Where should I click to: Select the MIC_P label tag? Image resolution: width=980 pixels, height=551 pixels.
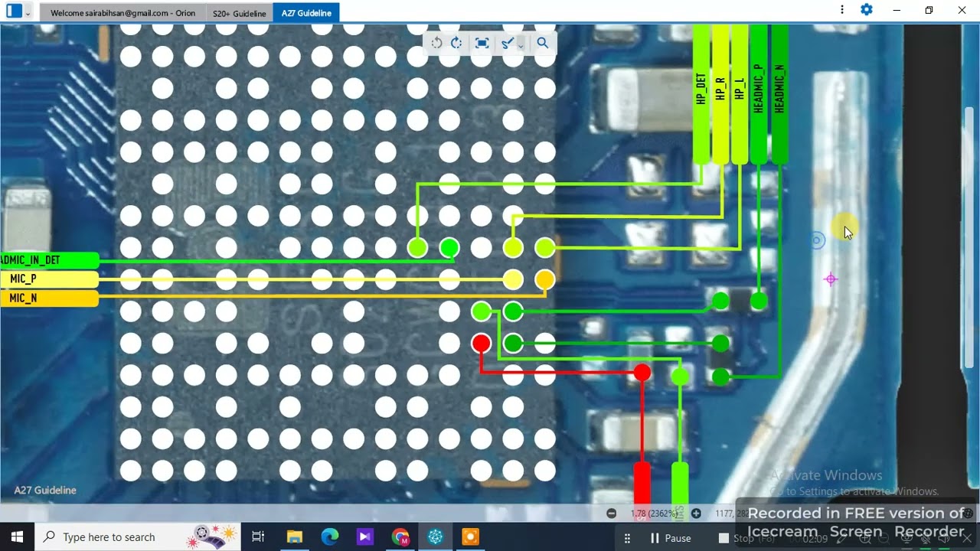[50, 279]
